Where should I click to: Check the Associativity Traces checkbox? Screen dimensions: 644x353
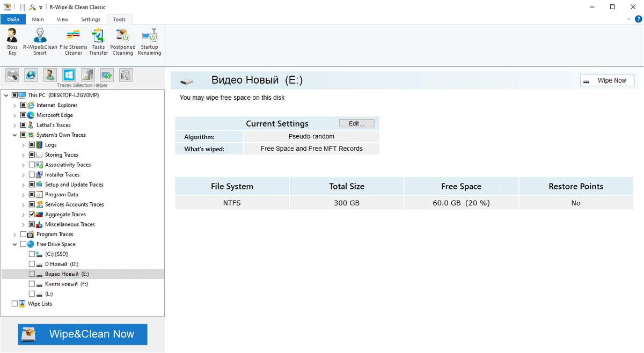(x=32, y=165)
